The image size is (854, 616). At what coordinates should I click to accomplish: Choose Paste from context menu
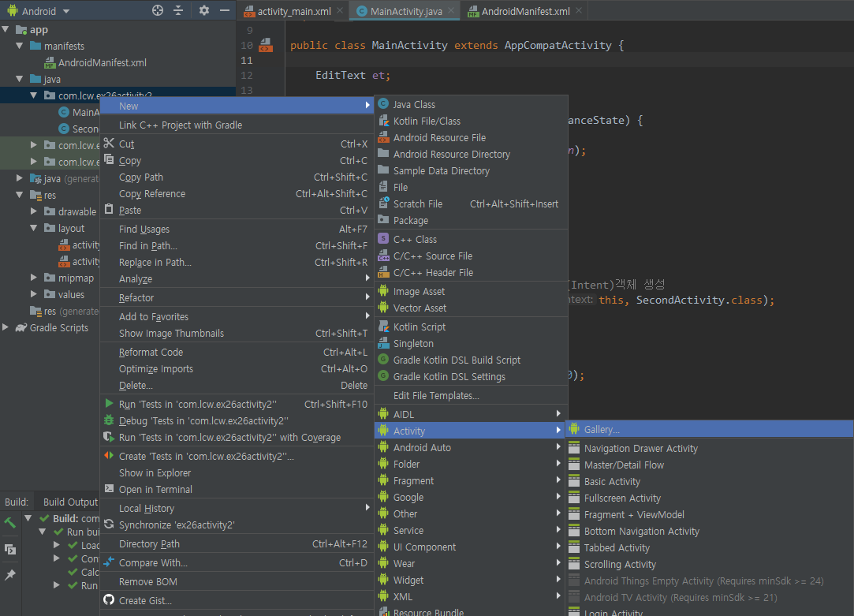point(237,211)
